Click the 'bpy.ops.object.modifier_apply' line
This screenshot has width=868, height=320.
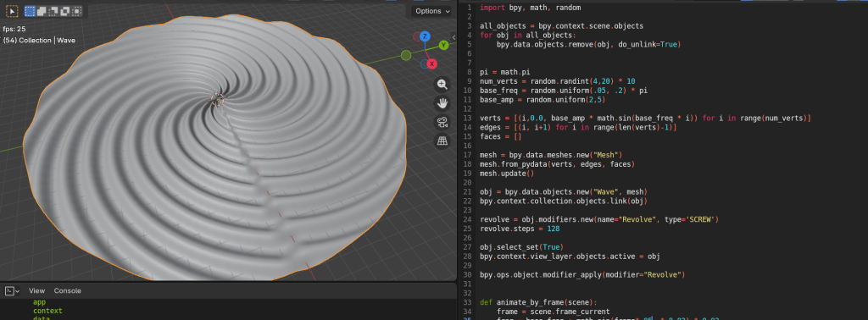(582, 274)
